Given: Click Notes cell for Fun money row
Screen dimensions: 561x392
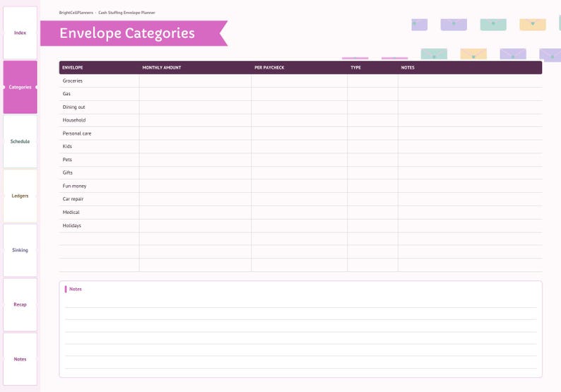Looking at the screenshot, I should (470, 186).
